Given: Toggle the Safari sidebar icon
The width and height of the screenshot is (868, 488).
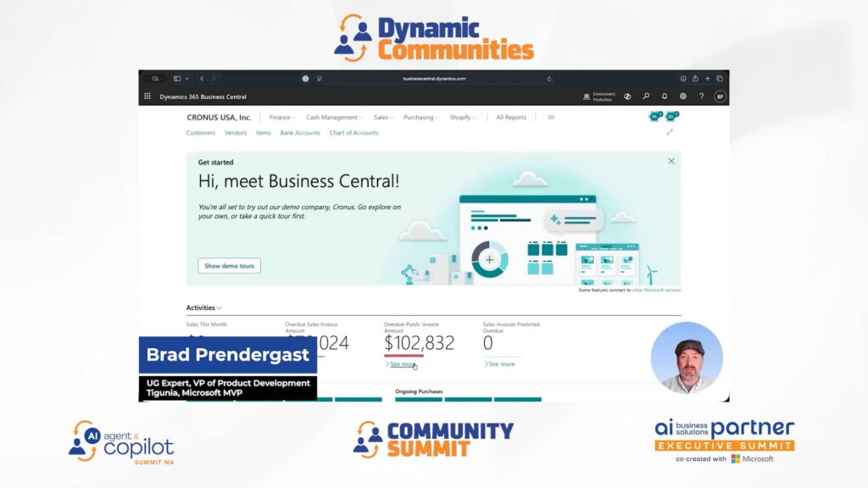Looking at the screenshot, I should (177, 79).
